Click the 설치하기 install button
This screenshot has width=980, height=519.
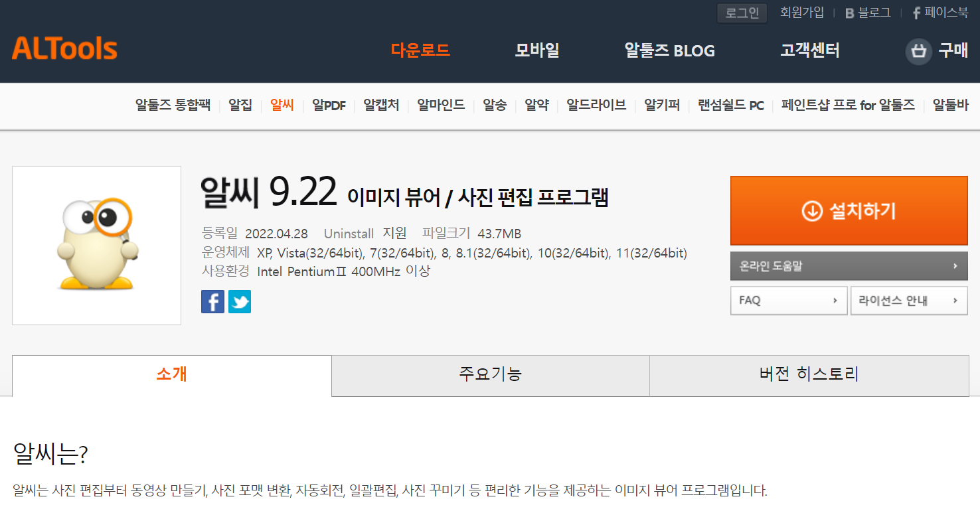pyautogui.click(x=849, y=210)
